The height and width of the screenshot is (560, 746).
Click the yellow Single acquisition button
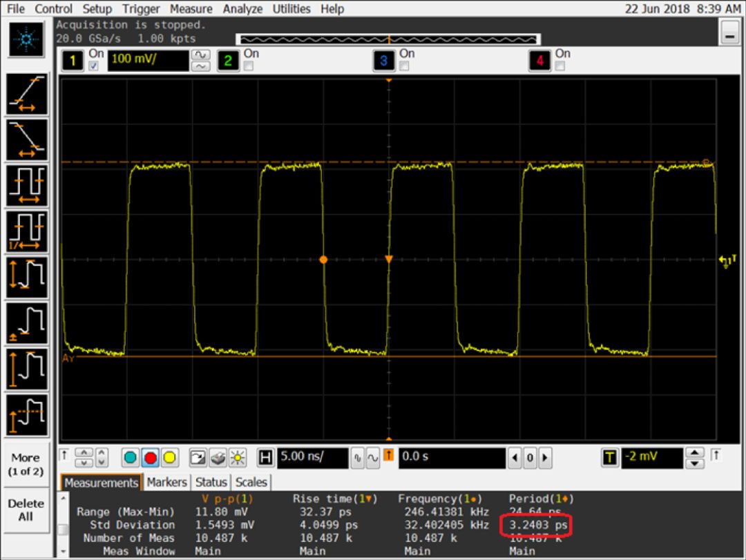pos(169,458)
